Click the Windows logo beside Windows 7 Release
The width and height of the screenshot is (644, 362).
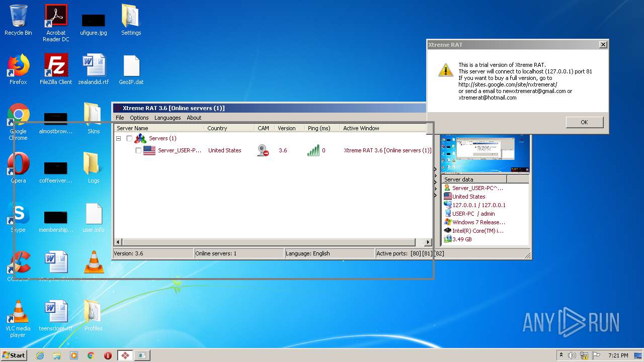click(x=447, y=222)
